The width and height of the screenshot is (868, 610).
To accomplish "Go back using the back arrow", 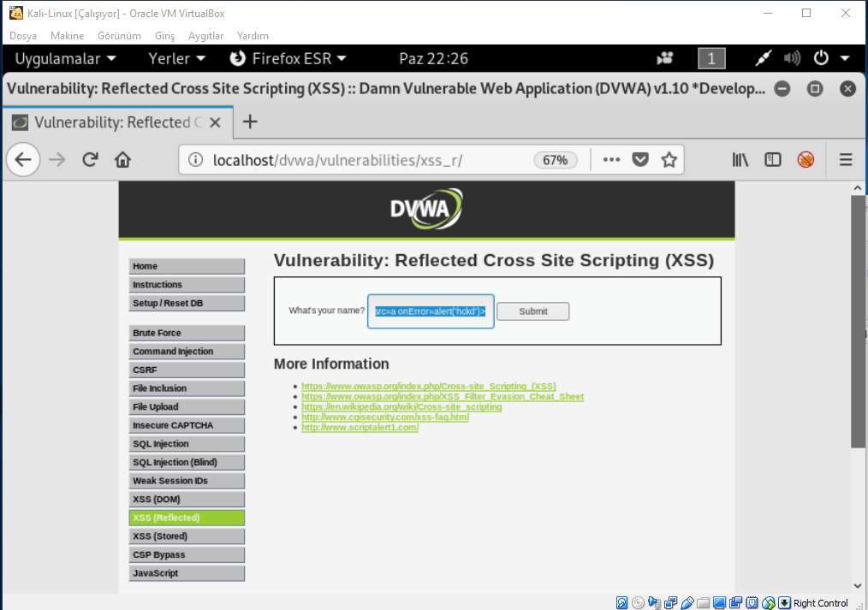I will (x=23, y=160).
